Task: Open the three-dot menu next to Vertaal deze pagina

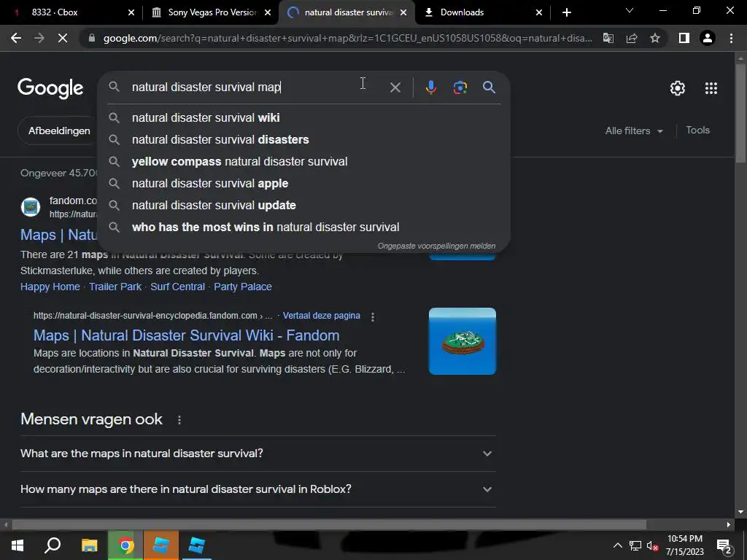Action: [x=373, y=316]
